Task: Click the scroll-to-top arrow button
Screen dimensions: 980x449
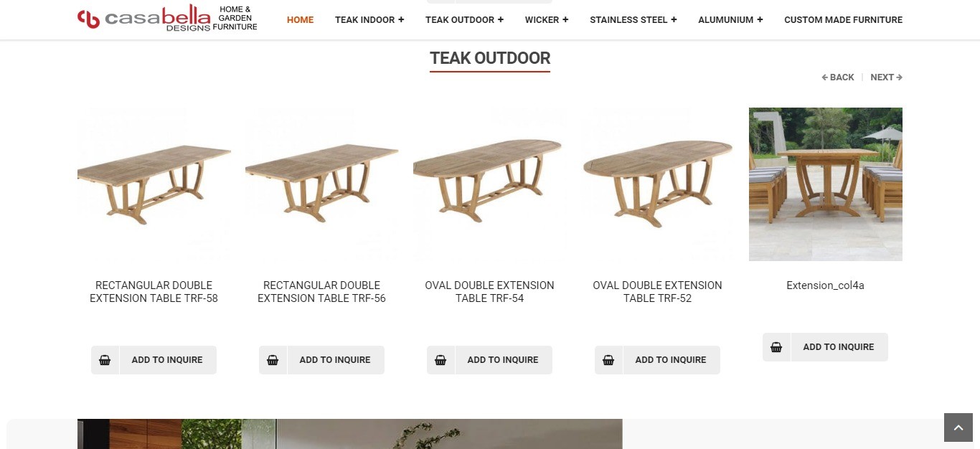Action: coord(958,427)
